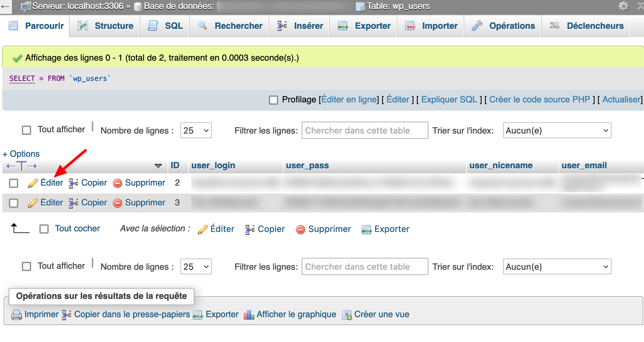Go to the Insérer tab
Viewport: 644px width, 342px height.
pos(300,26)
